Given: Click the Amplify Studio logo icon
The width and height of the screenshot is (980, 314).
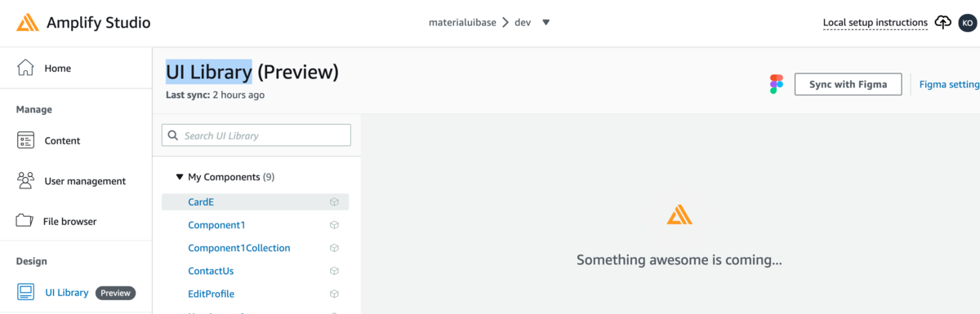Looking at the screenshot, I should click(28, 23).
